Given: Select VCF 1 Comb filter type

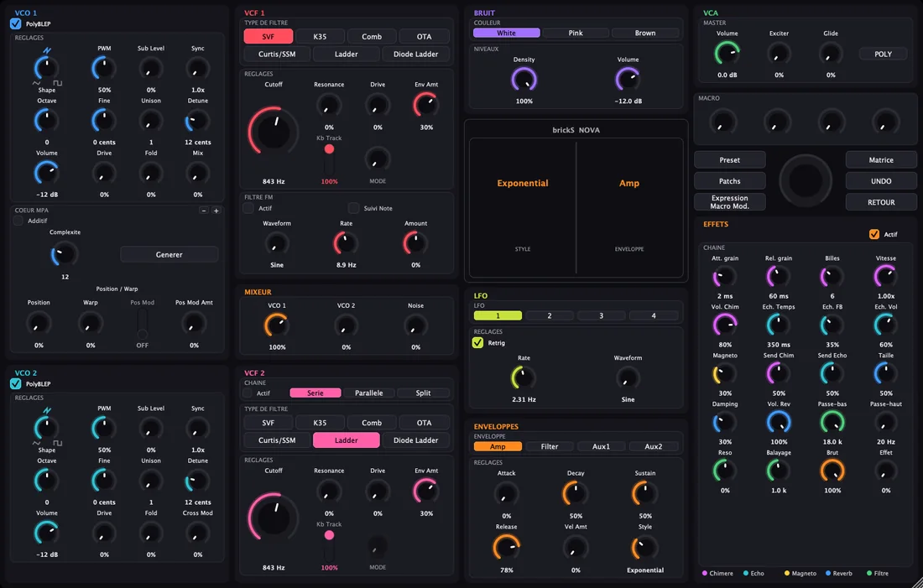Looking at the screenshot, I should pos(372,37).
